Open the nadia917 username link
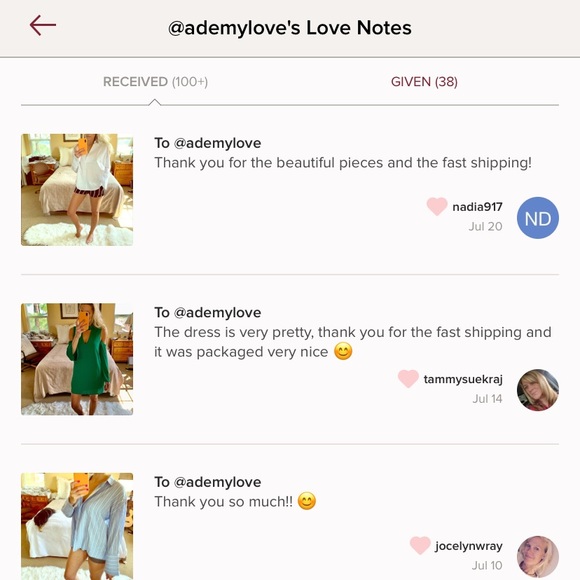This screenshot has height=580, width=580. tap(477, 207)
